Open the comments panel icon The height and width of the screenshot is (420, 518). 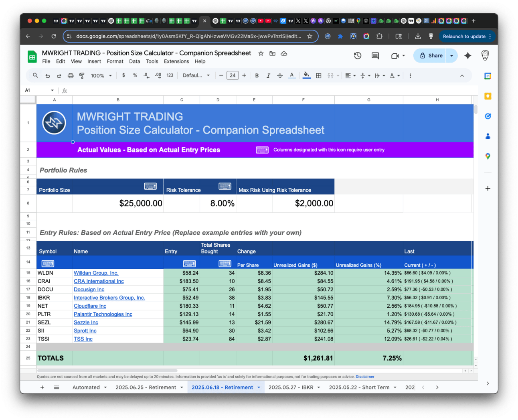click(x=375, y=56)
